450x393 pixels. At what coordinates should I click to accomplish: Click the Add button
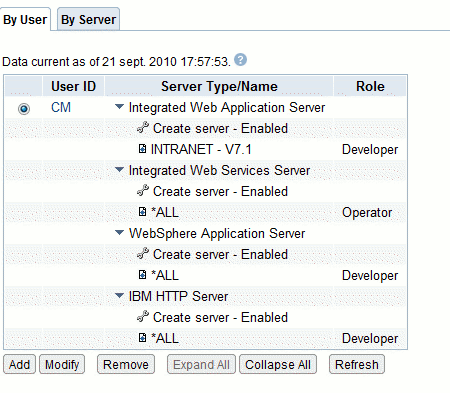pyautogui.click(x=19, y=364)
